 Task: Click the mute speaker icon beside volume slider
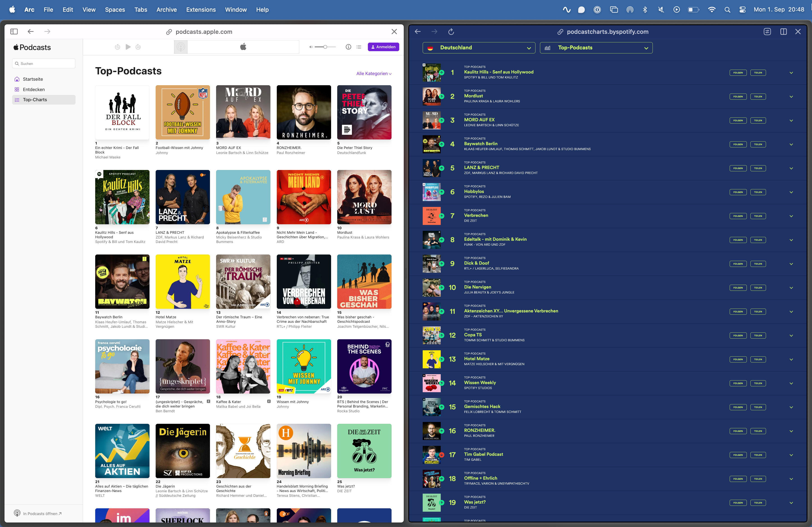(311, 47)
